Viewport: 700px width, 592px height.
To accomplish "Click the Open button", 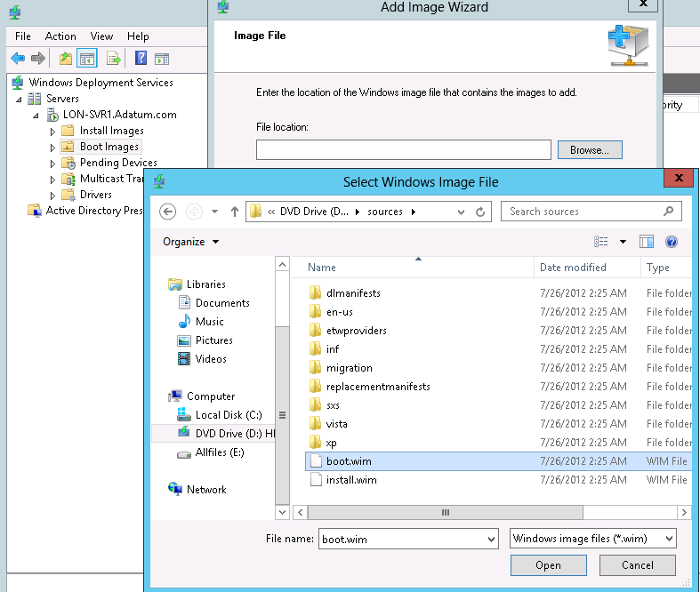I will click(548, 565).
